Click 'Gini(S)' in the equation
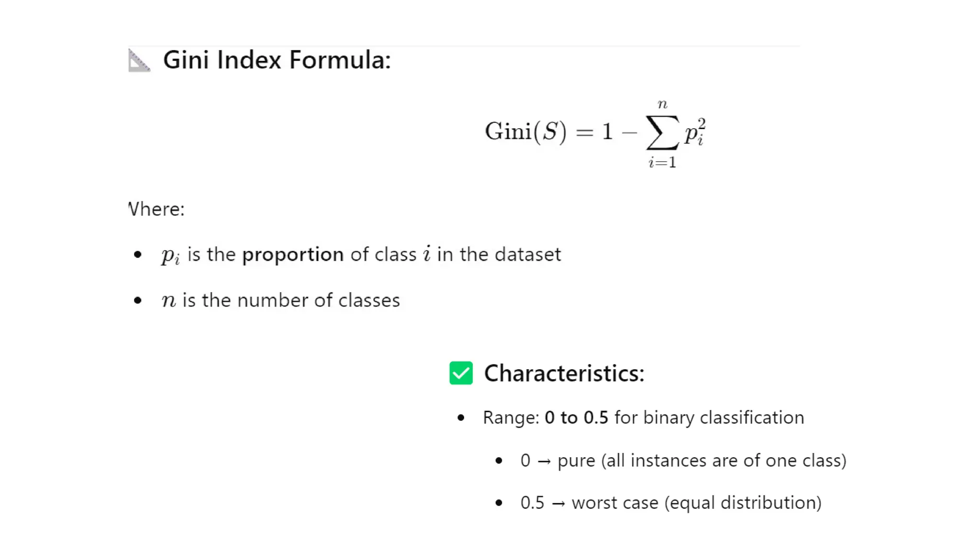The height and width of the screenshot is (551, 980). [x=525, y=132]
